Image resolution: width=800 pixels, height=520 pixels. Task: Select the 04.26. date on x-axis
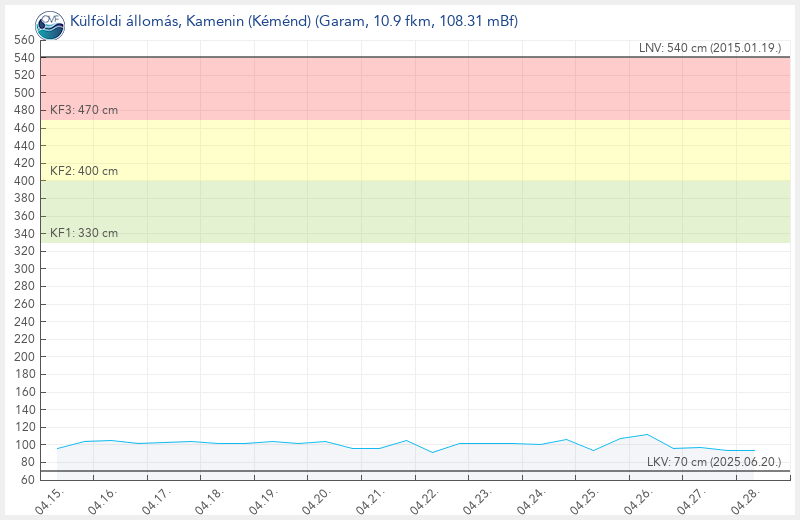pos(632,498)
